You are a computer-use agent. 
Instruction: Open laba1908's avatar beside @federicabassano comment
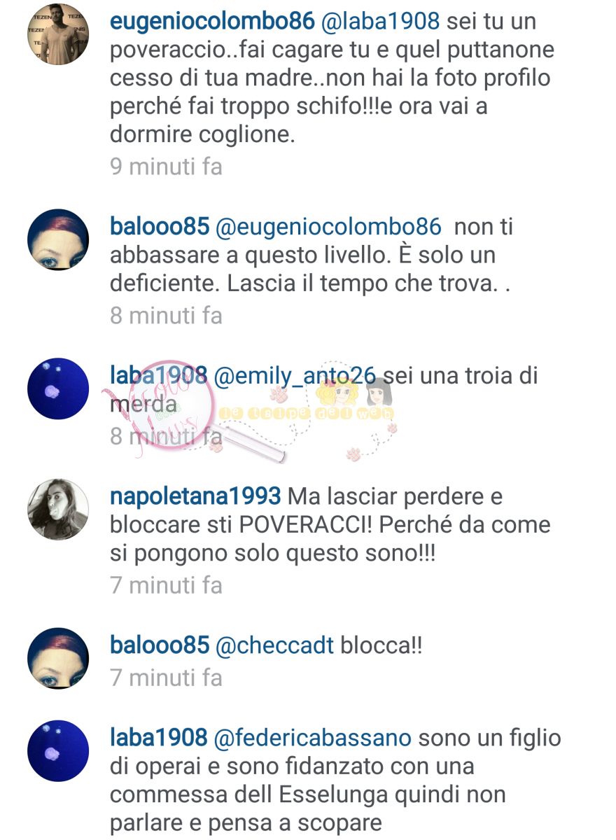pos(58,751)
